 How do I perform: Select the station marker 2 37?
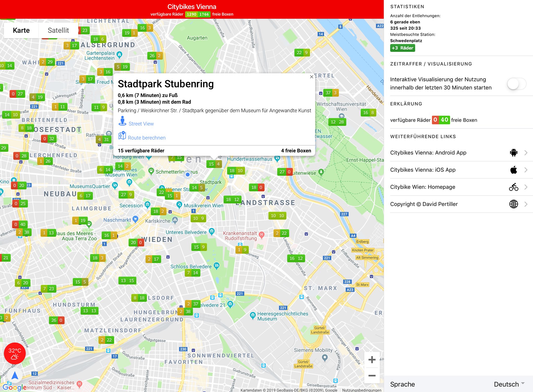[192, 304]
